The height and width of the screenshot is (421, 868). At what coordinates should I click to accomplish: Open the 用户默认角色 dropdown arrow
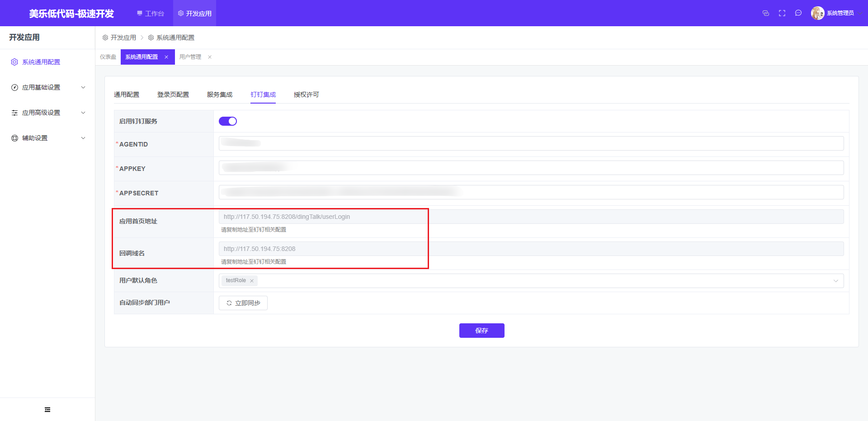pos(836,281)
